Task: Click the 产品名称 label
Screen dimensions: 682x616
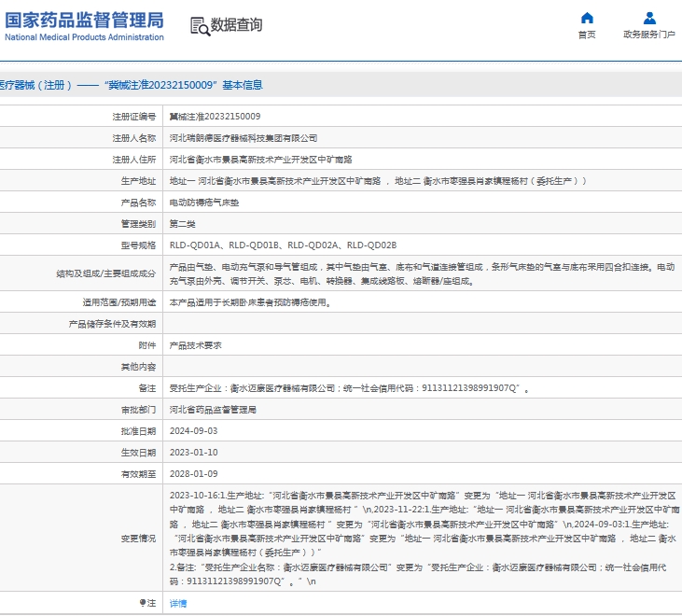Action: [x=138, y=203]
